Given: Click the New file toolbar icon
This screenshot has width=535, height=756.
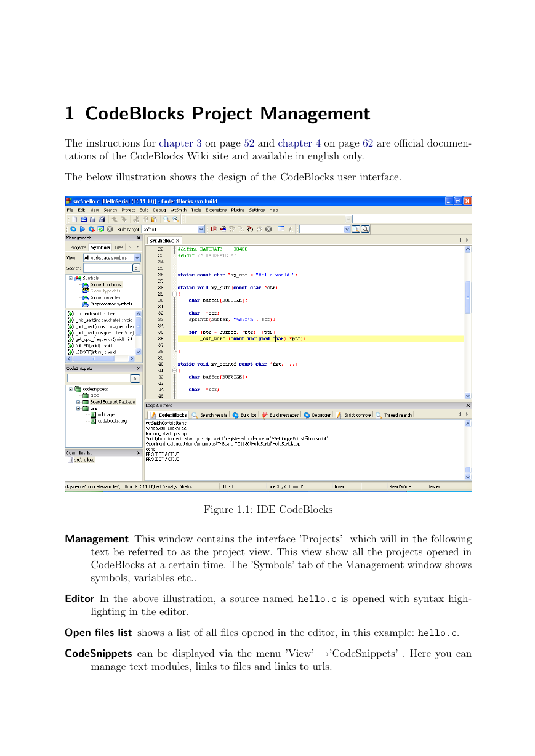Looking at the screenshot, I should point(74,219).
